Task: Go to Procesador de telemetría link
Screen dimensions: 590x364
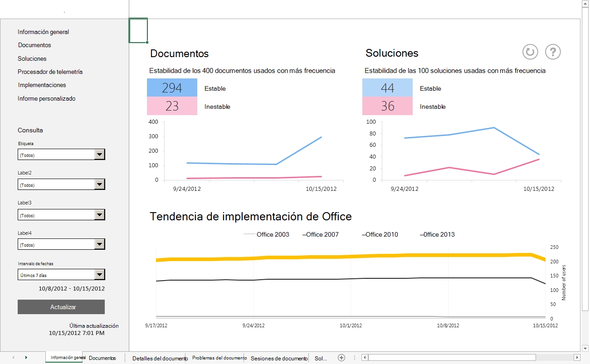Action: tap(50, 72)
